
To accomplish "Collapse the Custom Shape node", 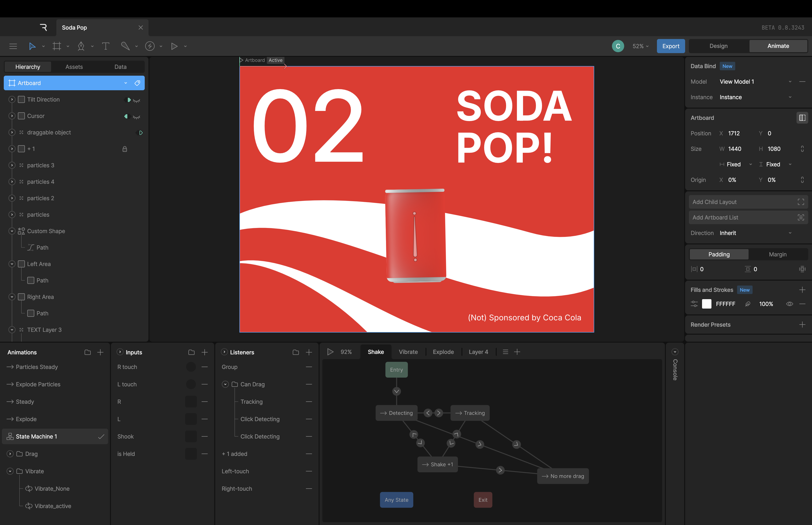I will [12, 231].
